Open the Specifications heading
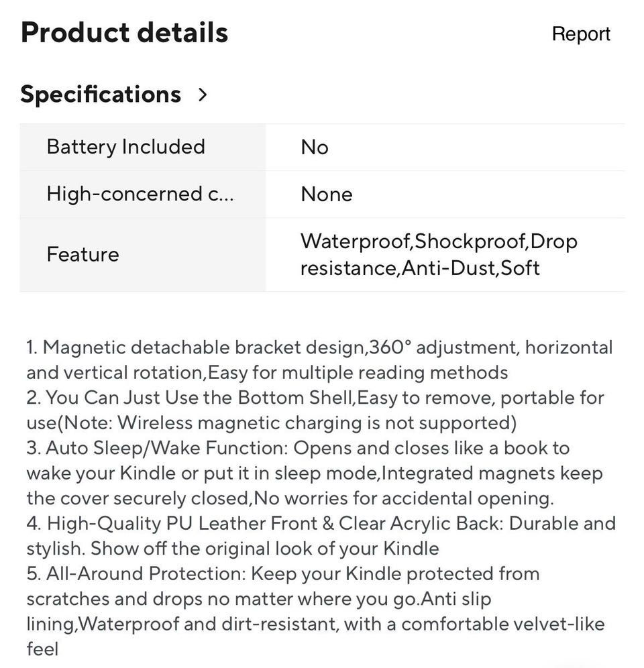This screenshot has width=644, height=668. coord(101,94)
